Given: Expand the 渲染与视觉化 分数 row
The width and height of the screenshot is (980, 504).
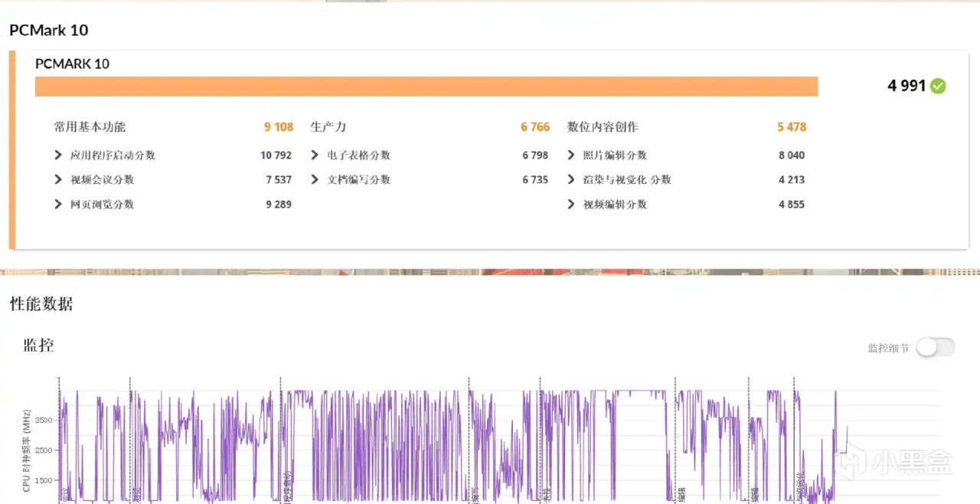Looking at the screenshot, I should pyautogui.click(x=571, y=180).
